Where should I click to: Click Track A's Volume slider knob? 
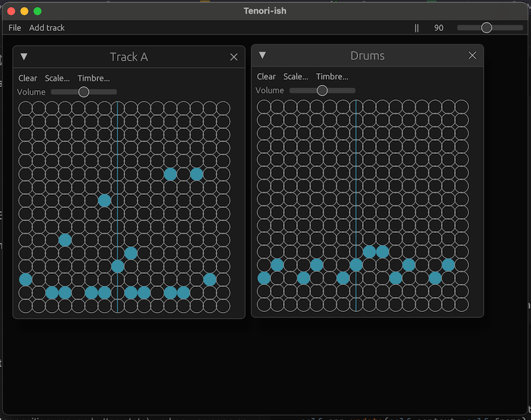84,92
